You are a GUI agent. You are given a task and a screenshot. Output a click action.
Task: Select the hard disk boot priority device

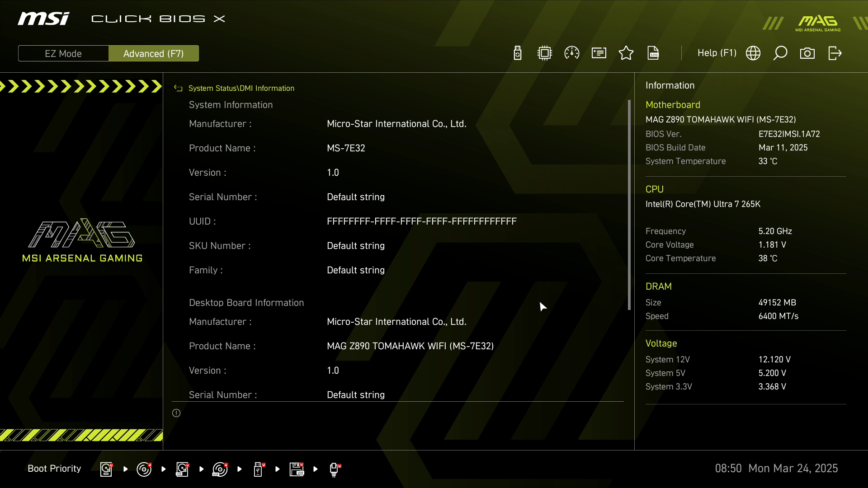click(106, 469)
